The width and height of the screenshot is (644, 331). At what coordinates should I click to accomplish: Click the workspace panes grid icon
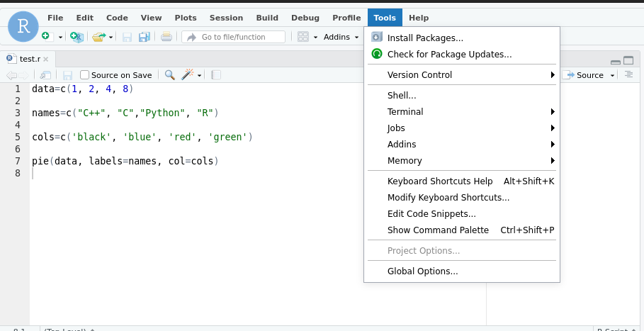(303, 37)
